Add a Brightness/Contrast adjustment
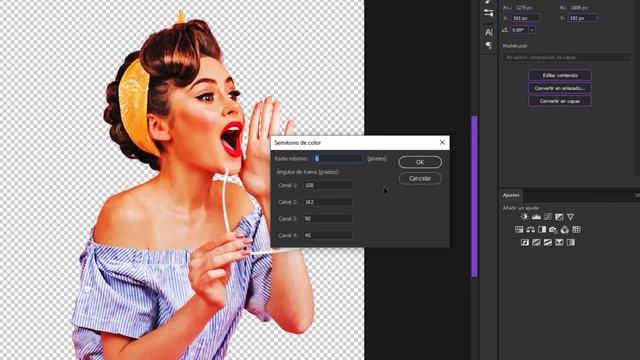Viewport: 640px width, 360px height. pyautogui.click(x=524, y=217)
